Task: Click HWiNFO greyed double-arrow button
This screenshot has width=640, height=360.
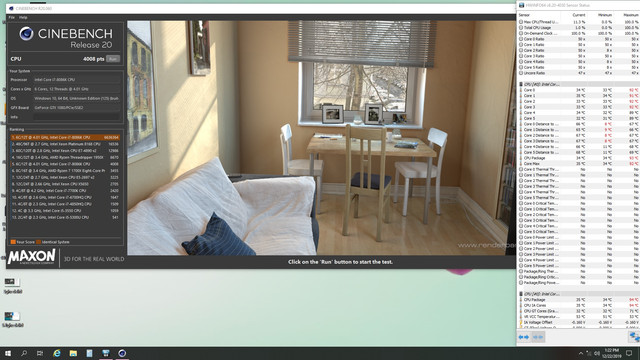Action: [x=538, y=337]
